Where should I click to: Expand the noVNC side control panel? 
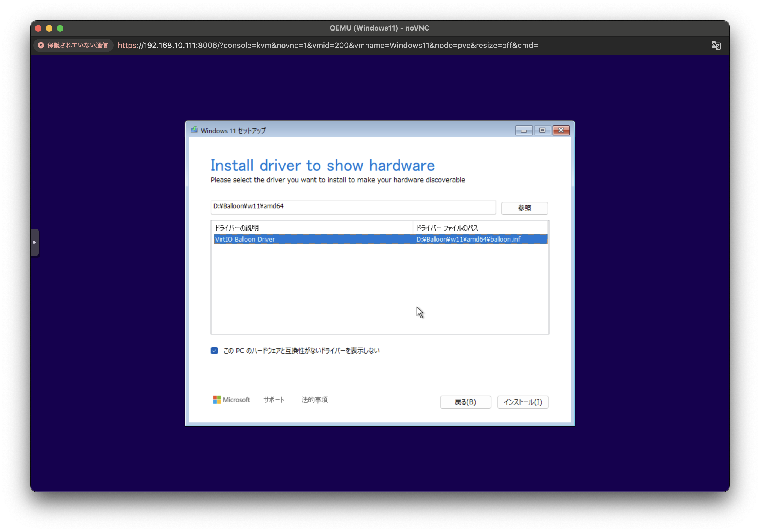[35, 242]
